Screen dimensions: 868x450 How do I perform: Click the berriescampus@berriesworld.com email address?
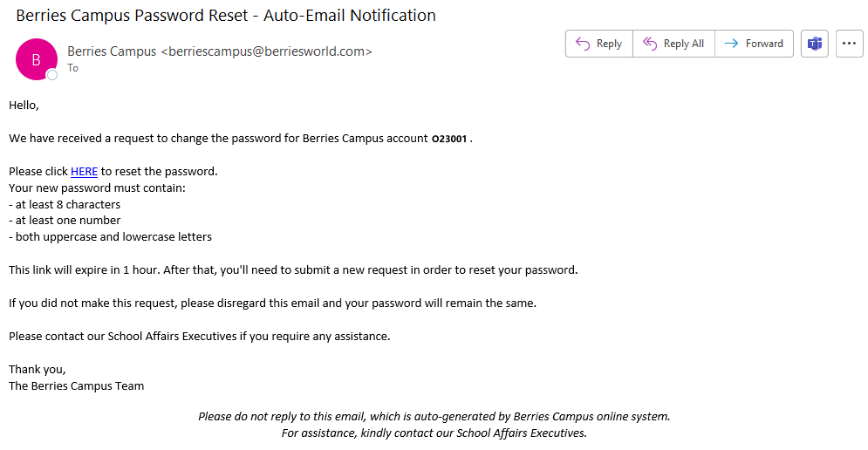coord(266,51)
